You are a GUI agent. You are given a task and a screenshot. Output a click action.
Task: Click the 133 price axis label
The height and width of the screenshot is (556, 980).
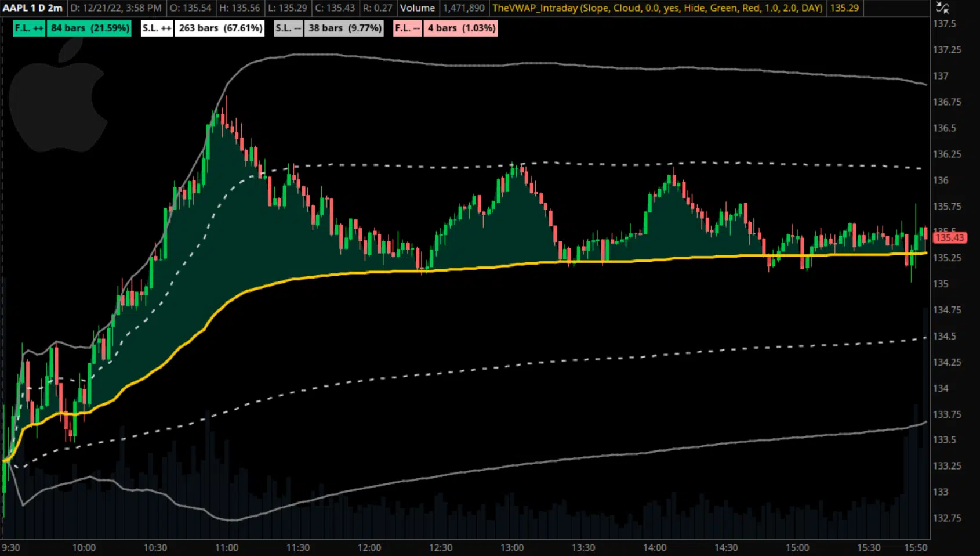click(x=941, y=492)
